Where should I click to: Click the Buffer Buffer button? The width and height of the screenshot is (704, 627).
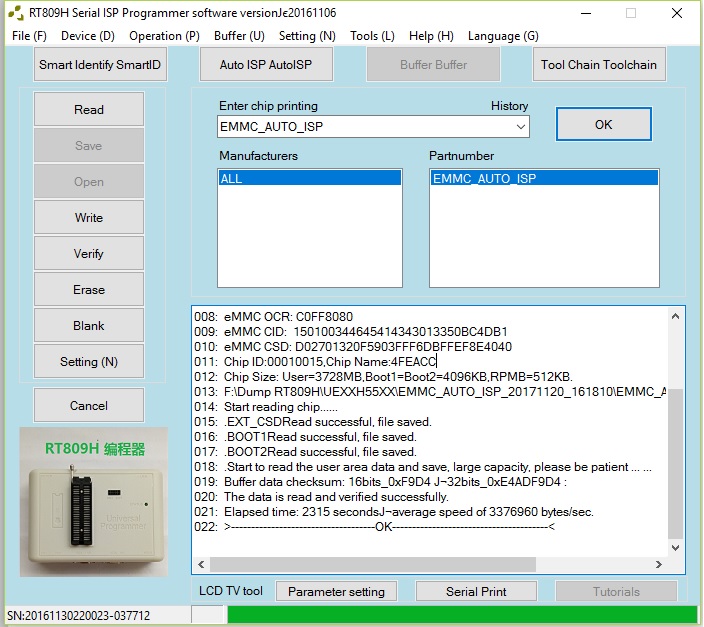point(433,65)
